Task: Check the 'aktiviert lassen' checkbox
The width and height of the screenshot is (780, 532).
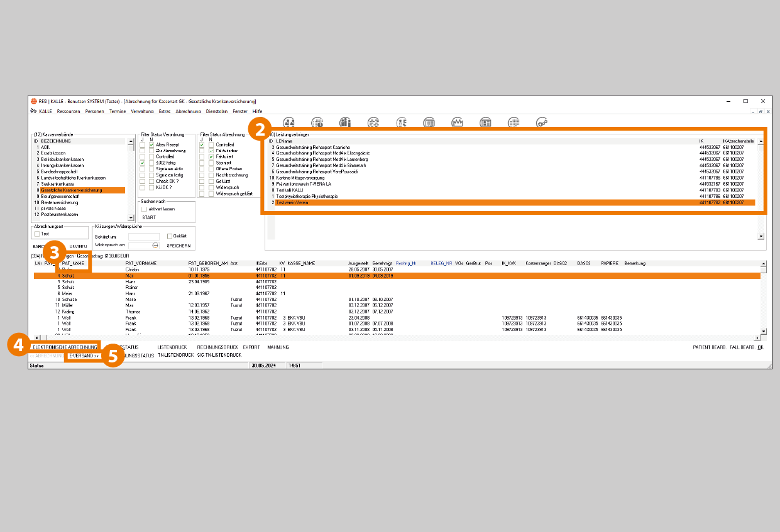Action: 144,209
